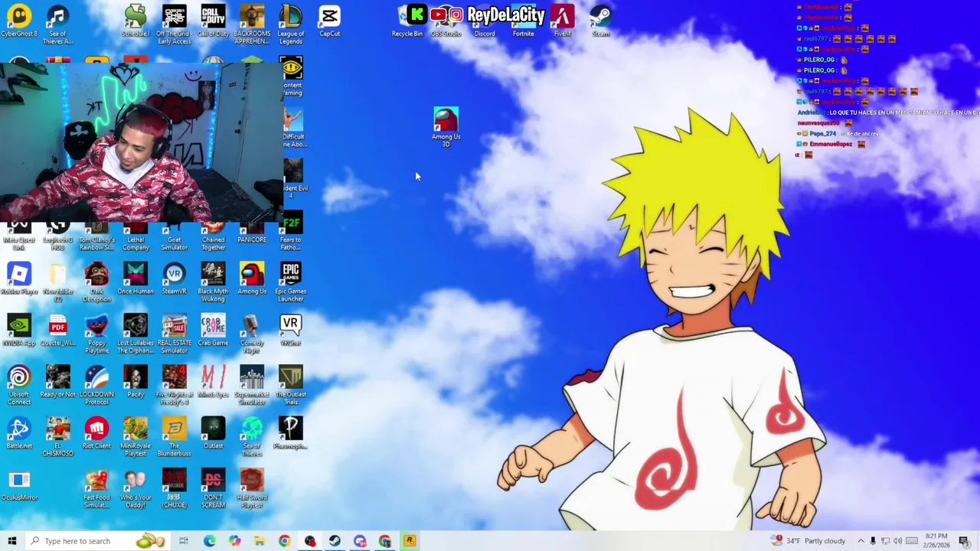
Task: Click the SteamVR desktop shortcut
Action: [x=175, y=279]
